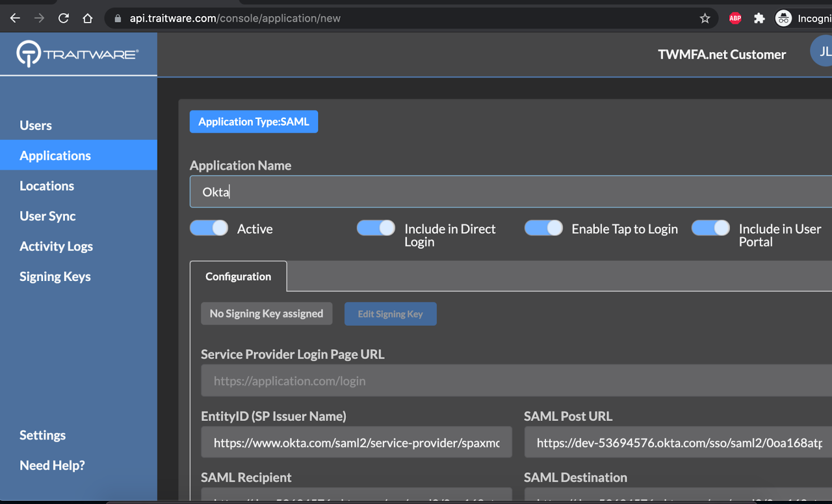This screenshot has height=504, width=832.
Task: Toggle the Active switch
Action: [209, 228]
